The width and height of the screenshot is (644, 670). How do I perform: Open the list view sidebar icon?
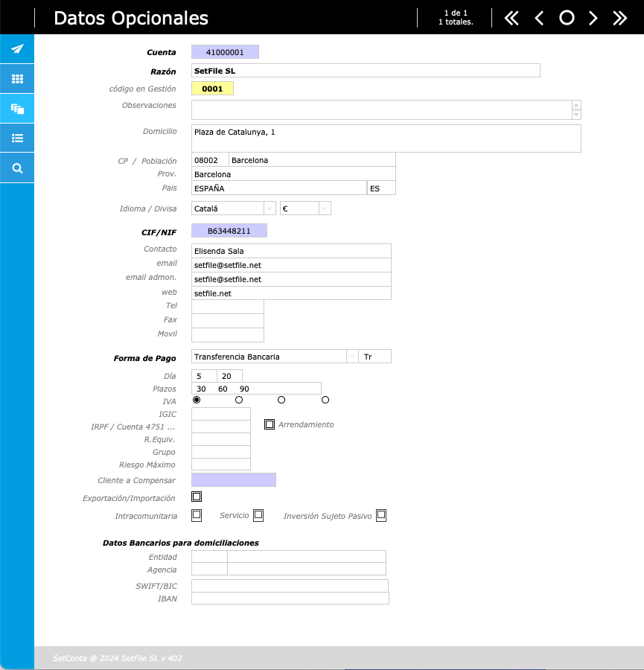tap(17, 138)
